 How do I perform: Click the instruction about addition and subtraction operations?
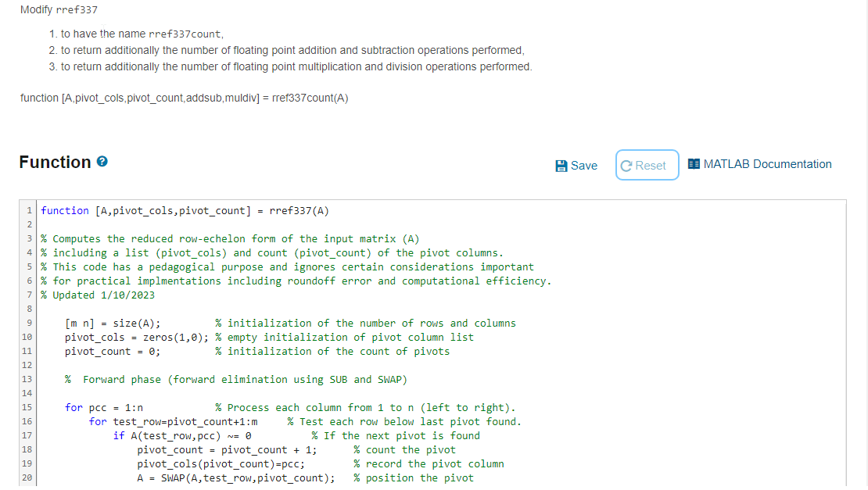click(292, 50)
